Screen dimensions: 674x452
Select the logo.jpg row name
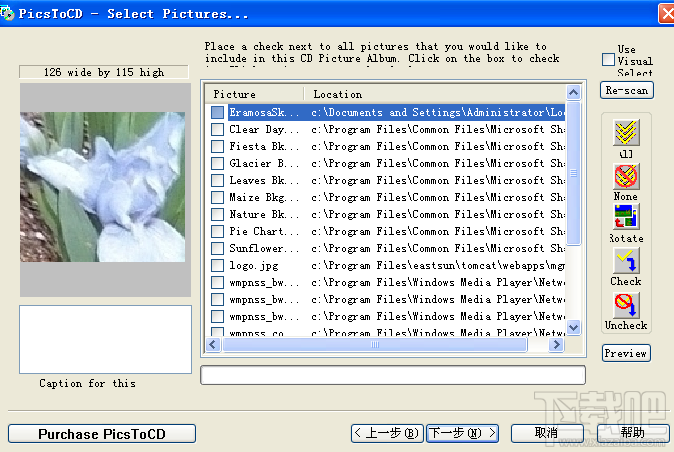click(x=254, y=266)
